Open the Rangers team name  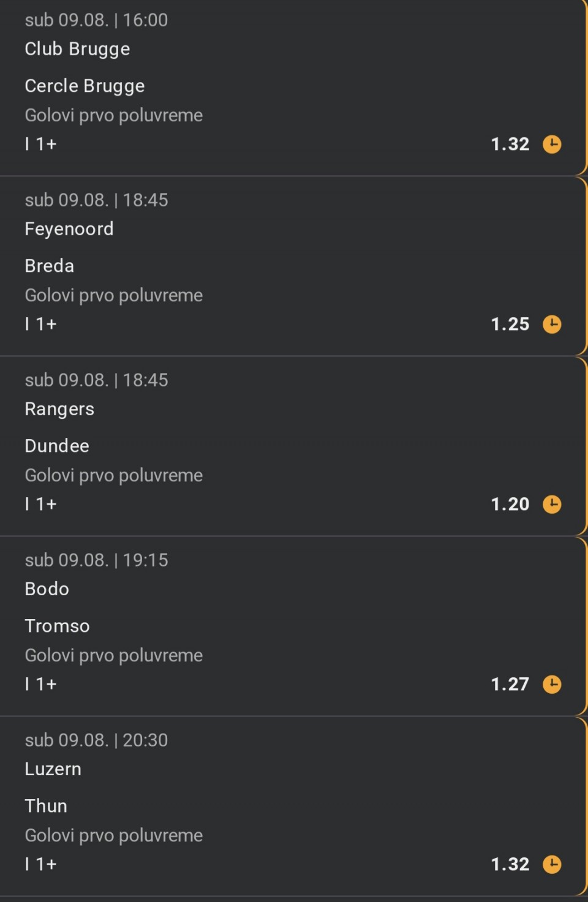[x=59, y=410]
